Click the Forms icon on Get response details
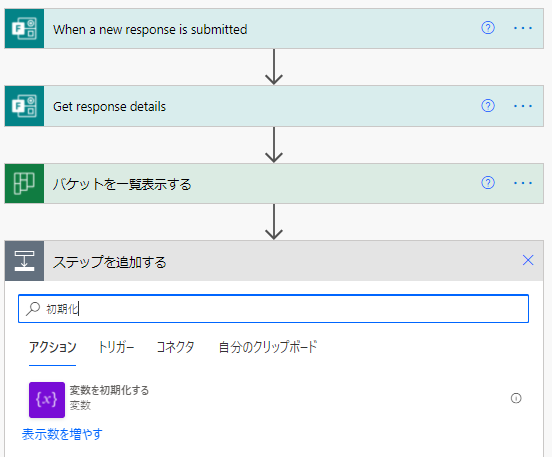Viewport: 552px width, 457px height. tap(24, 106)
